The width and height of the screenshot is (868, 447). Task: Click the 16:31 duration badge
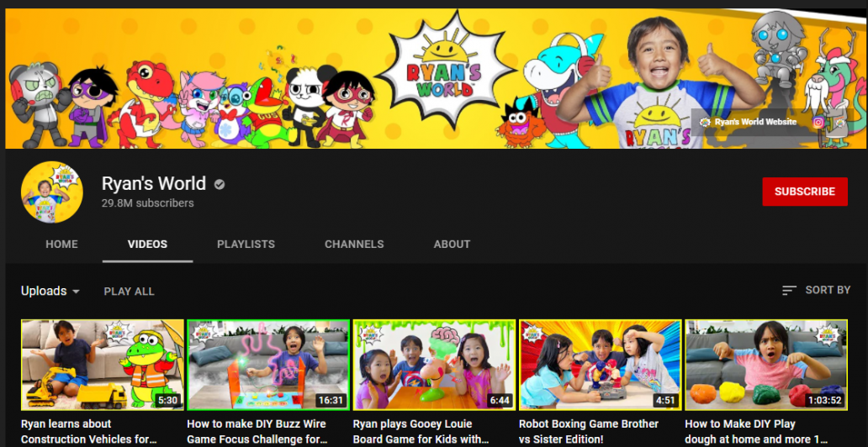tap(331, 399)
